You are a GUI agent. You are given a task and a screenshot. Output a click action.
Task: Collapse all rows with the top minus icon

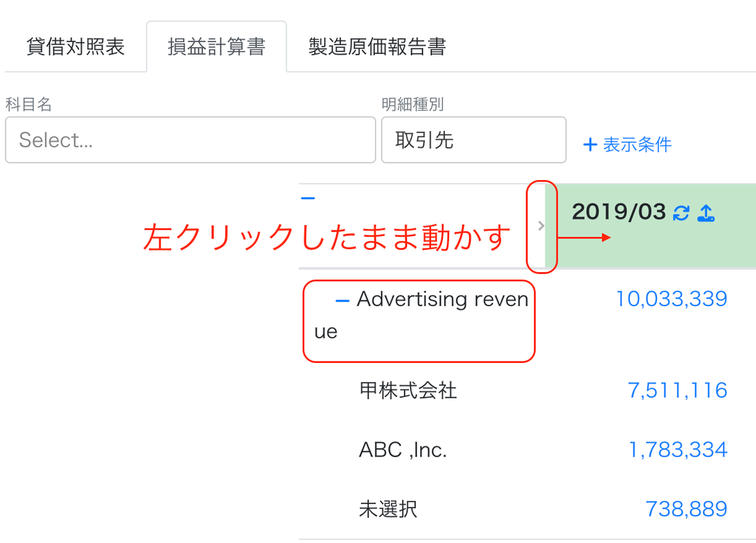tap(308, 198)
